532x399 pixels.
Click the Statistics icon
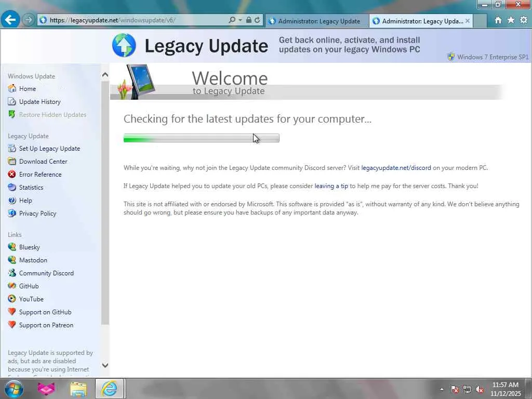point(12,187)
